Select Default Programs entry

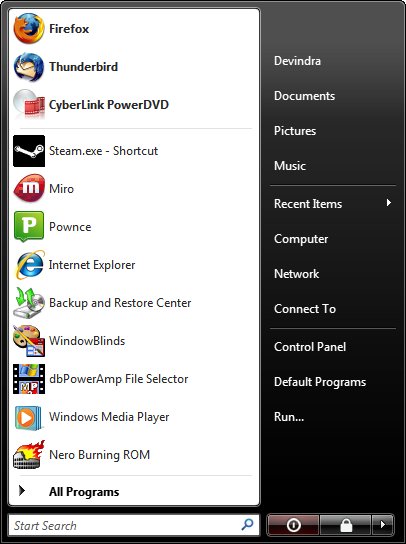pos(320,382)
